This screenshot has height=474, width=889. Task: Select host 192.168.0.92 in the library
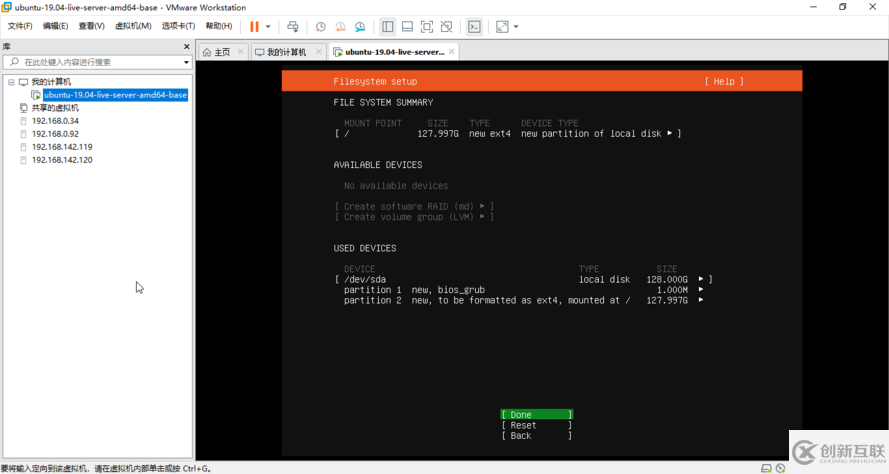point(55,134)
